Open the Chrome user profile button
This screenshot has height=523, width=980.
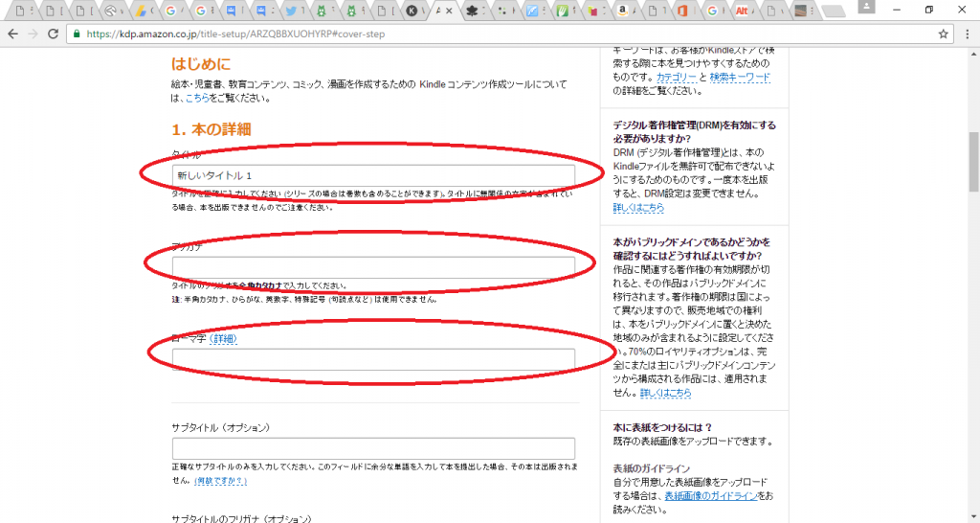point(866,8)
